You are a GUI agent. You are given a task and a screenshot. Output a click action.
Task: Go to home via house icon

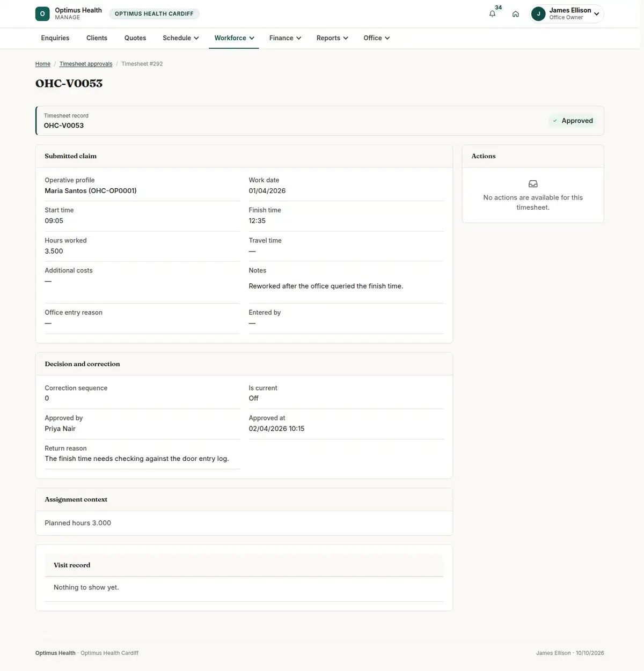pos(516,14)
